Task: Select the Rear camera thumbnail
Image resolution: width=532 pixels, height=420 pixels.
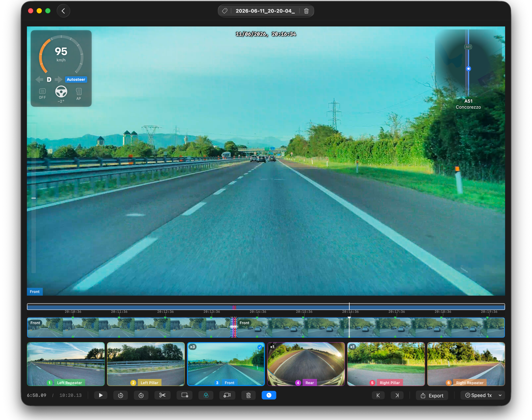Action: [x=306, y=364]
